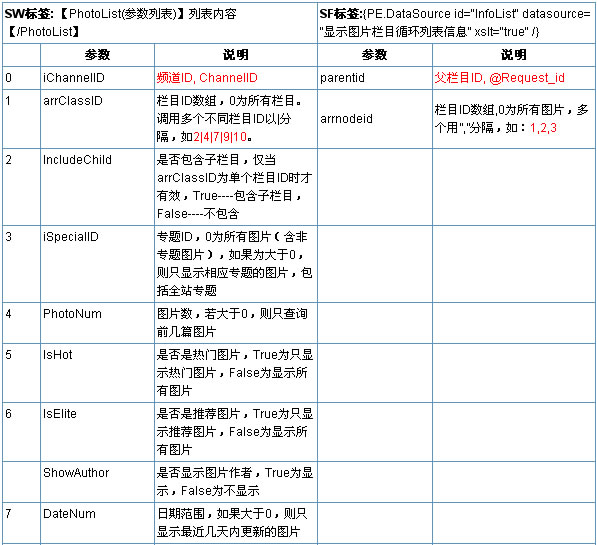This screenshot has height=545, width=597.
Task: Click the IsHot parameter name
Action: click(x=57, y=355)
